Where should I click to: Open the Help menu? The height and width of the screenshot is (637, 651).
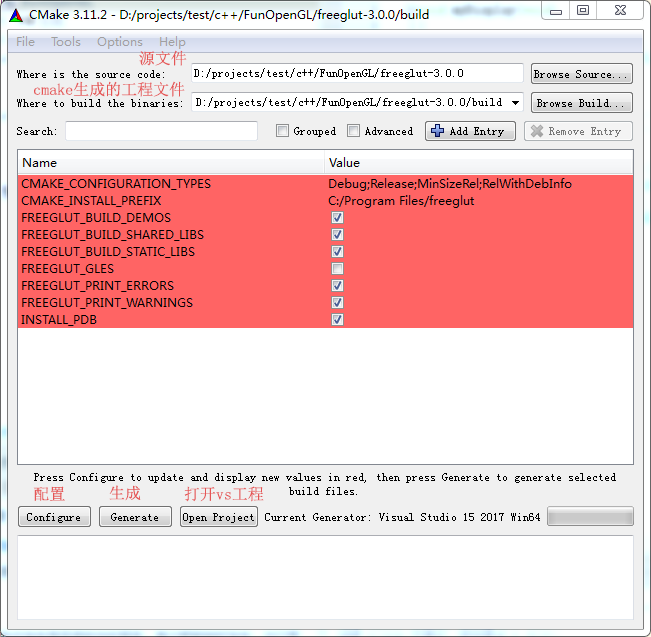(172, 42)
